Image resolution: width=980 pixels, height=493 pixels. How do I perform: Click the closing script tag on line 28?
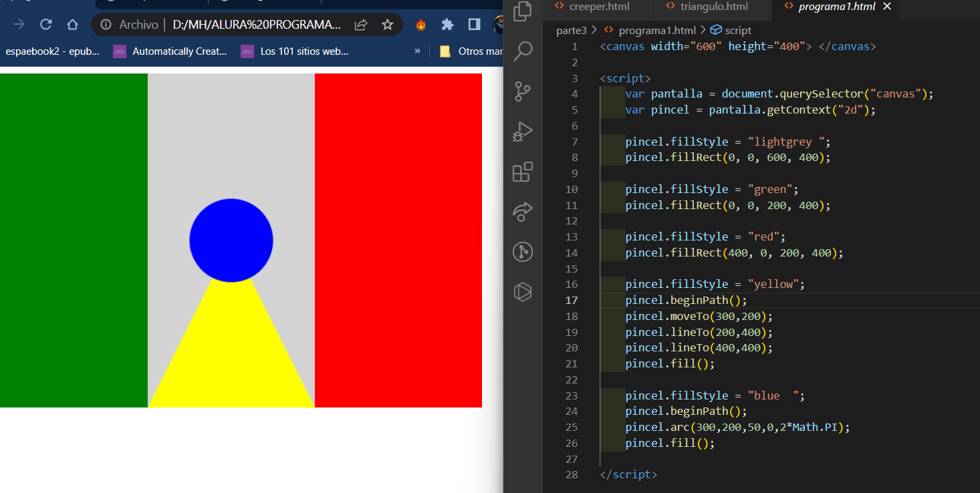(628, 474)
